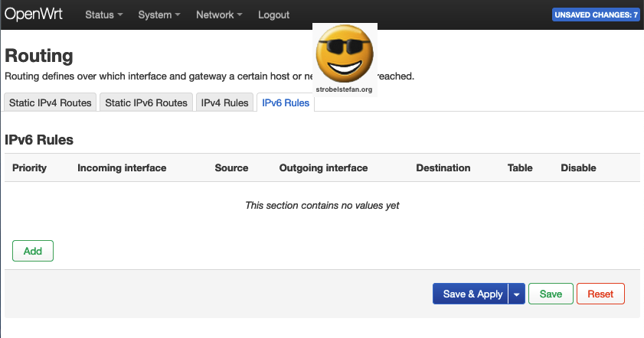Click the IPv6 Rules section heading
644x338 pixels.
pos(39,140)
